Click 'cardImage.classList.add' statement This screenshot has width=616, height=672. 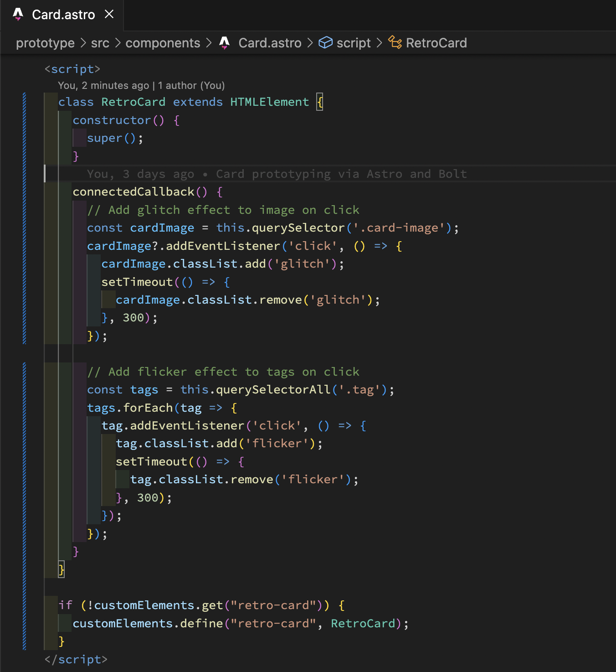point(222,264)
